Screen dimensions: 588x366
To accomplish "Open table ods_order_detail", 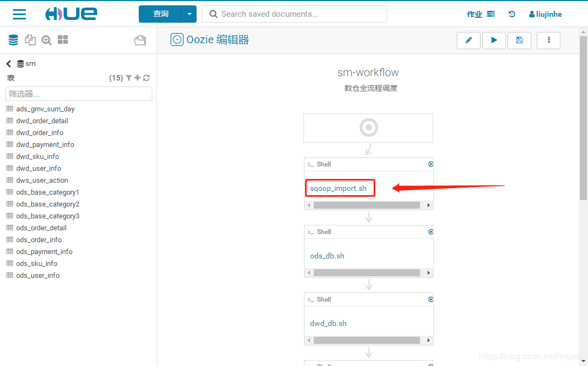I will click(x=41, y=228).
